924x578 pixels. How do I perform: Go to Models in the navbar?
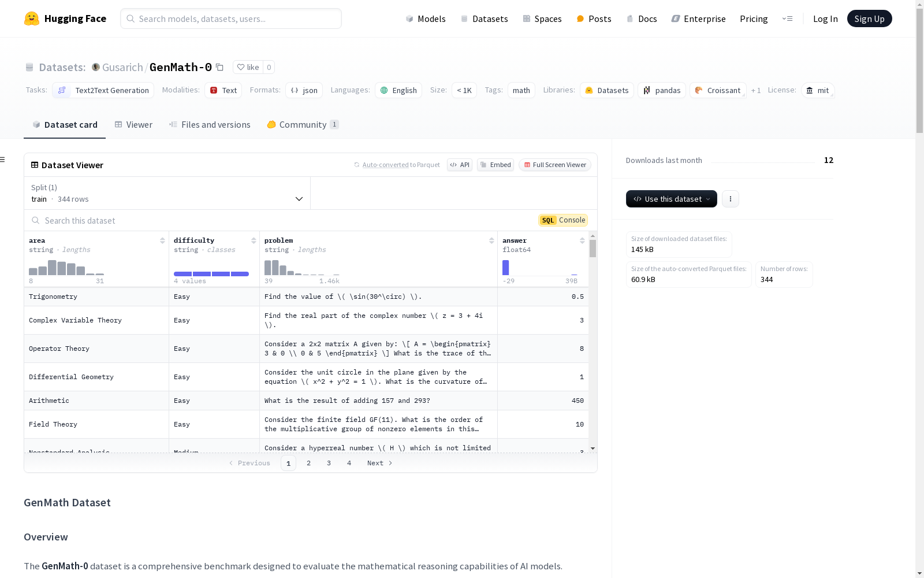pos(426,18)
